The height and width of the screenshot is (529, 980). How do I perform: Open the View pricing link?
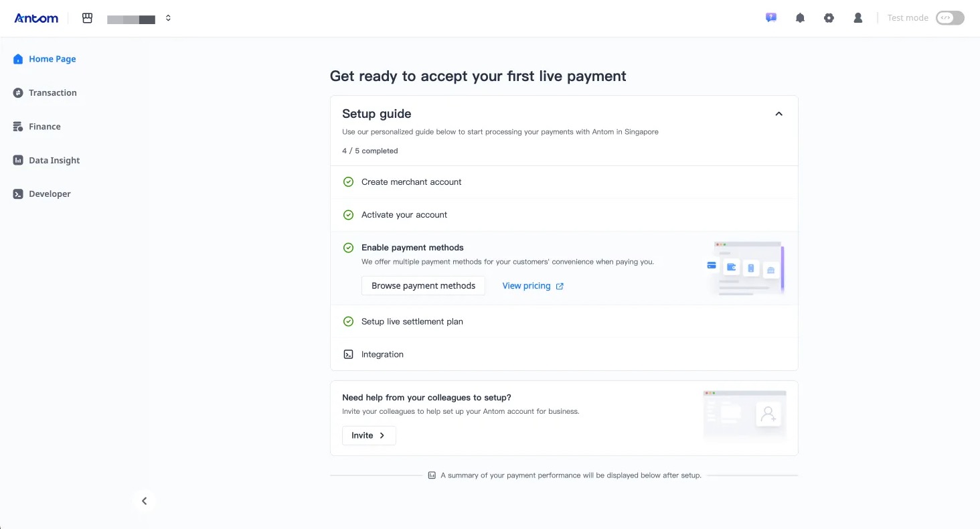(x=526, y=286)
